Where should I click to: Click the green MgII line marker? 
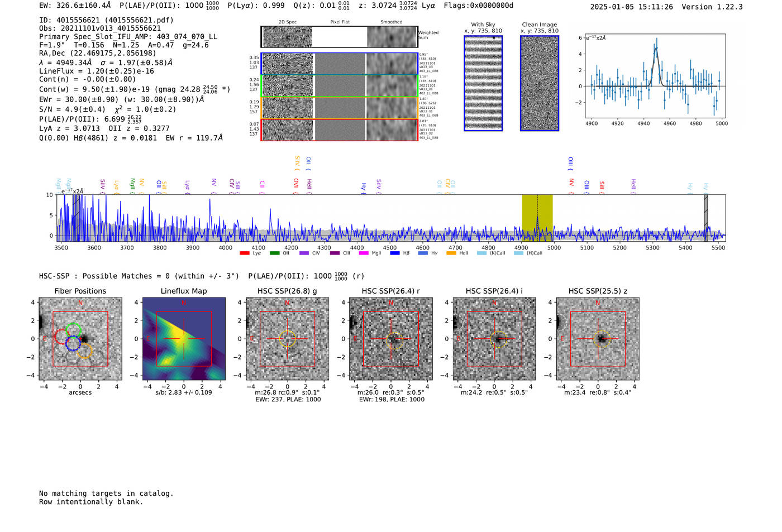pyautogui.click(x=132, y=185)
